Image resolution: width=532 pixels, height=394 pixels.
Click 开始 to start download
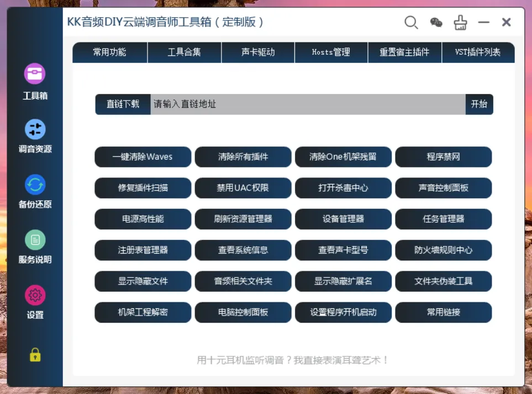pos(479,104)
